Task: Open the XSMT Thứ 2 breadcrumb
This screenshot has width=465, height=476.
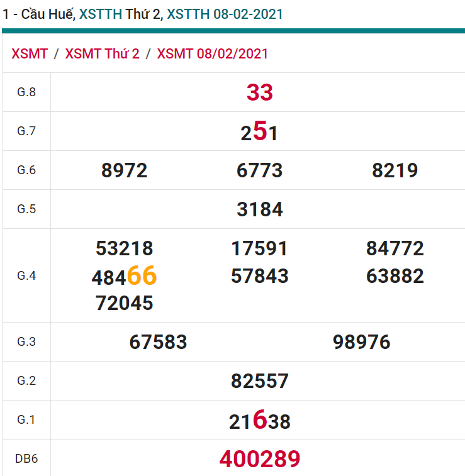Action: pyautogui.click(x=102, y=54)
